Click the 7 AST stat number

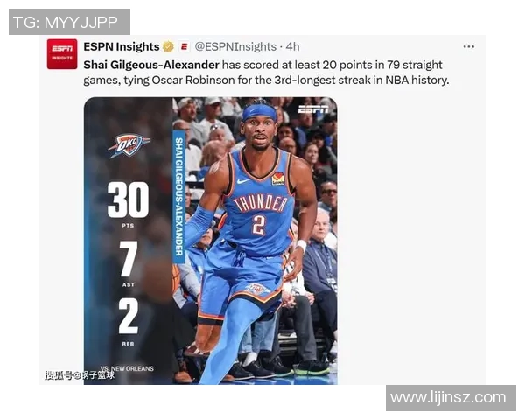pos(129,258)
